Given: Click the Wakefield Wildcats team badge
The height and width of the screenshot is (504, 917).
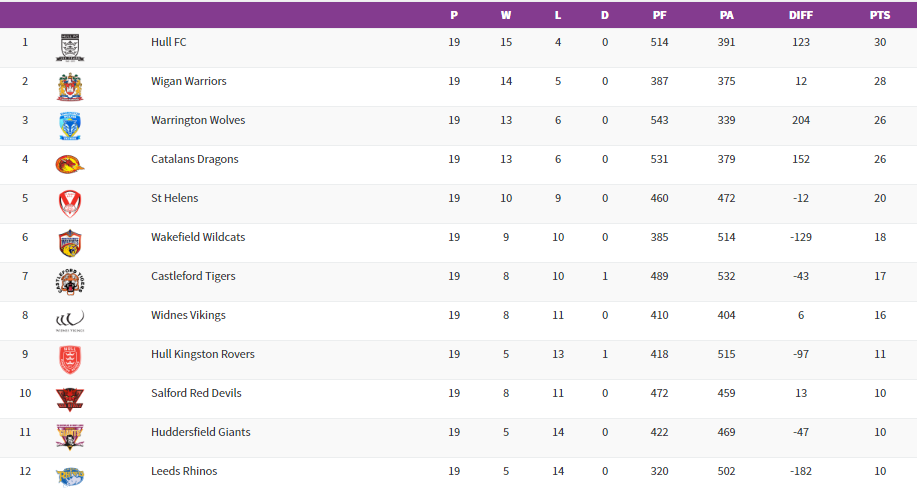Looking at the screenshot, I should tap(70, 243).
